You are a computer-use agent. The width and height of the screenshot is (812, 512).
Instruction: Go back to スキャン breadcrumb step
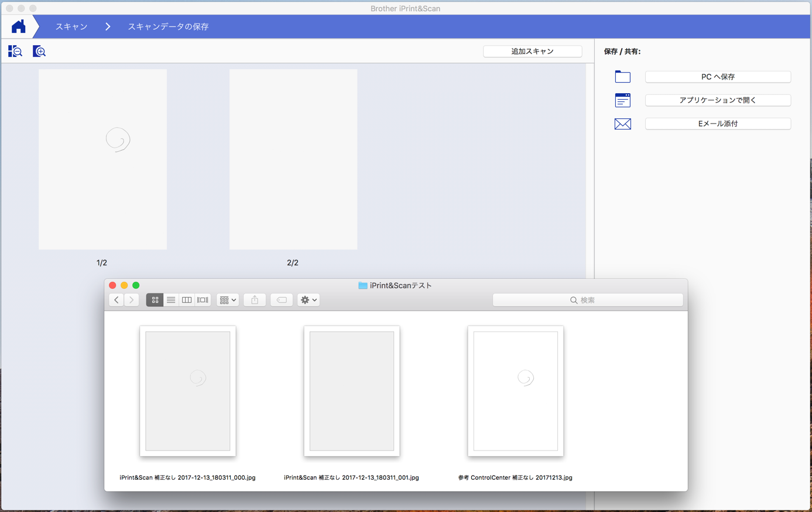[71, 27]
